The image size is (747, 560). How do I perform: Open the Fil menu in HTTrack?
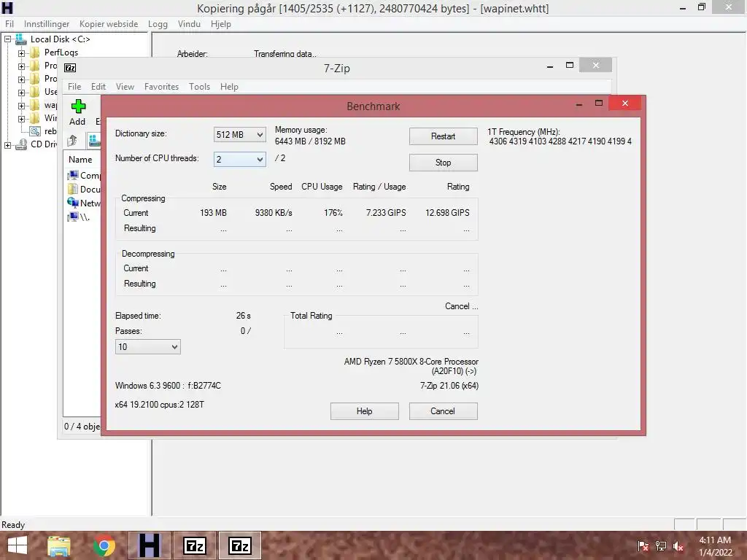pyautogui.click(x=9, y=24)
